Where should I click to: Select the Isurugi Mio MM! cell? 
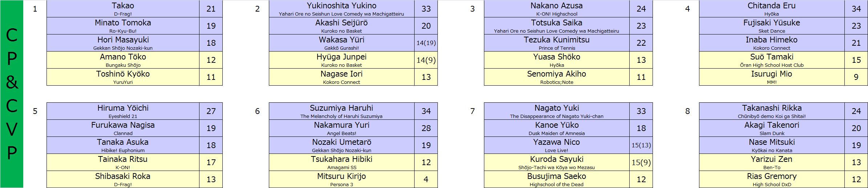coord(772,77)
